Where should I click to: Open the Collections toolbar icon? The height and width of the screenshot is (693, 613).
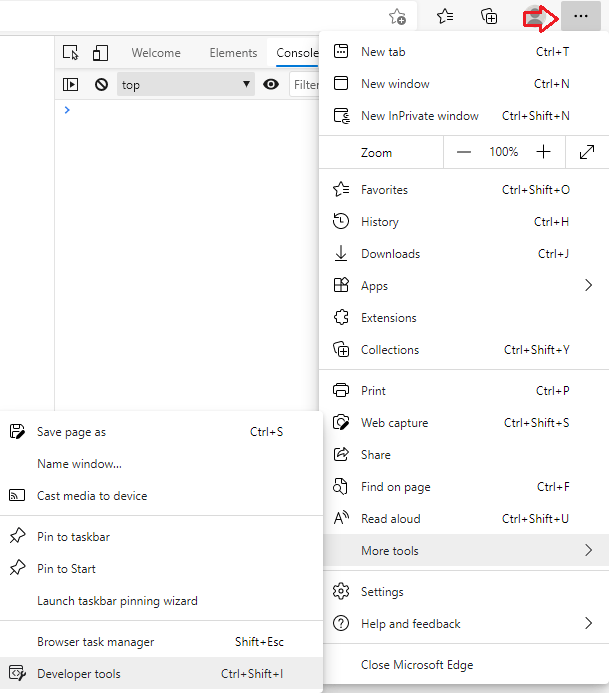(489, 17)
